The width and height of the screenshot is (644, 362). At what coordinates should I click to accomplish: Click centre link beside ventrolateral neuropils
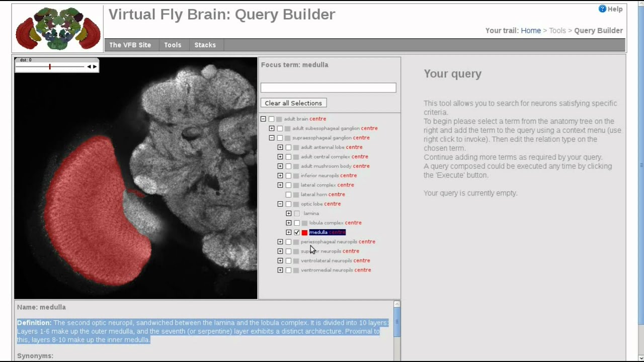pyautogui.click(x=362, y=260)
